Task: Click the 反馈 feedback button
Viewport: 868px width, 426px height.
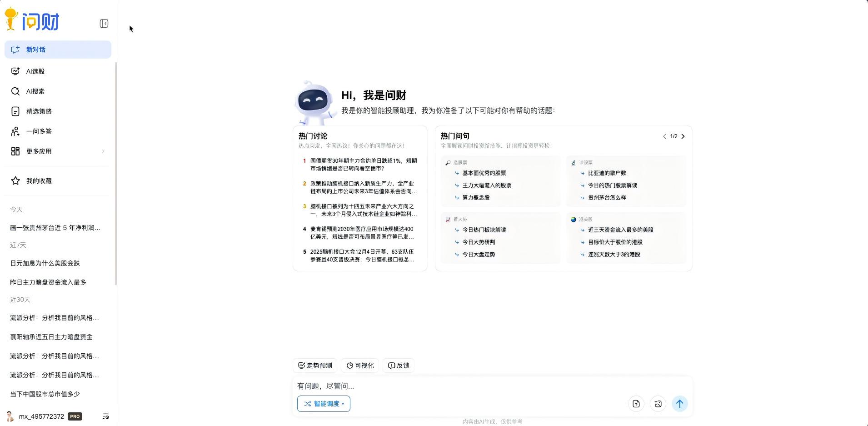Action: [x=398, y=365]
